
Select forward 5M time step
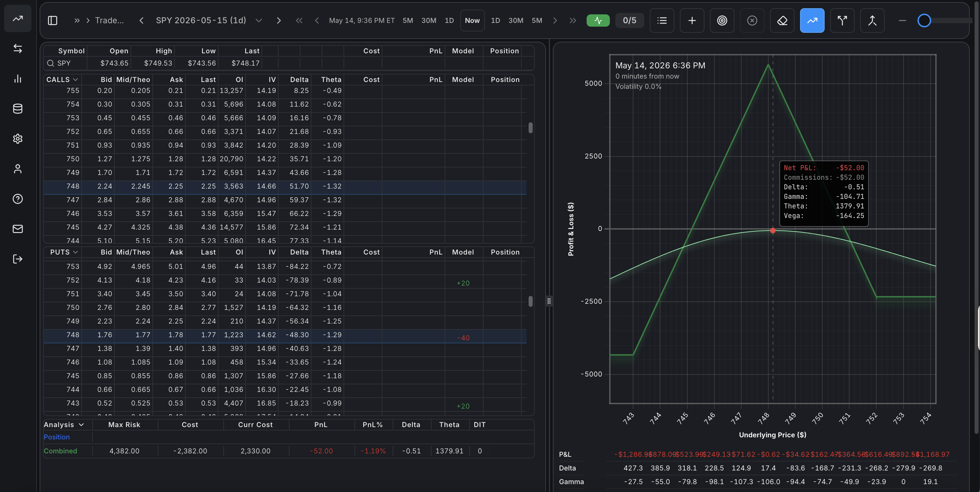click(537, 20)
